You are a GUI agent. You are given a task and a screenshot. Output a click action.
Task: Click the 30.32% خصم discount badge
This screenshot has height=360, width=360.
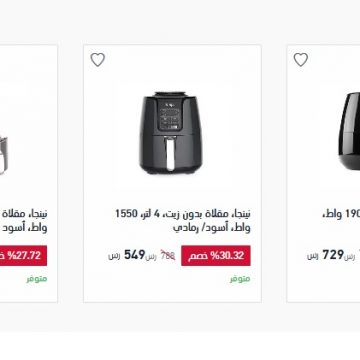[216, 256]
